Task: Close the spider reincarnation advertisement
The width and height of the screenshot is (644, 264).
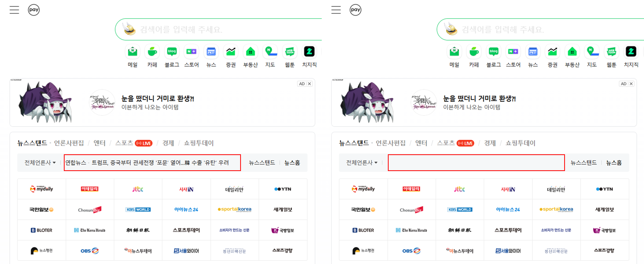Action: click(x=310, y=84)
